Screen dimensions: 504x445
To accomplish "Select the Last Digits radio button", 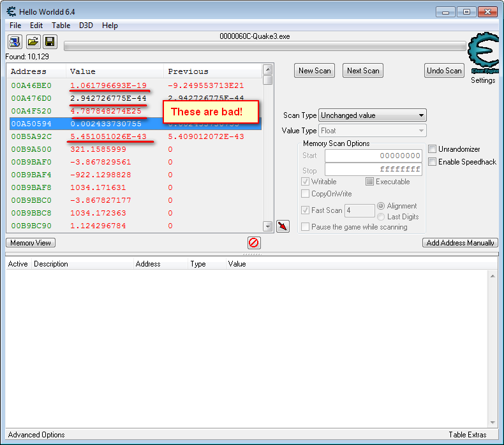I will coord(382,217).
